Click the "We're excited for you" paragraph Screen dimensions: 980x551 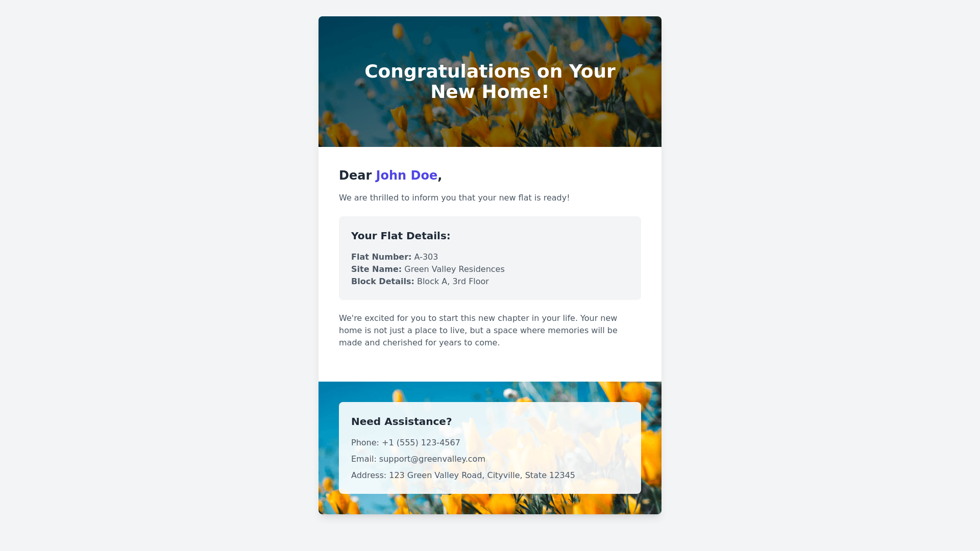click(x=478, y=331)
